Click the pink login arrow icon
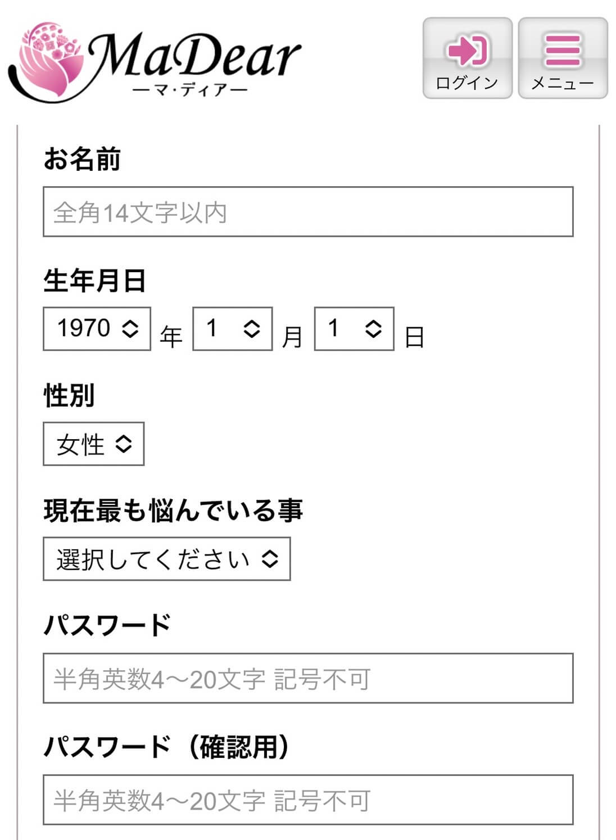This screenshot has height=840, width=616. click(467, 50)
